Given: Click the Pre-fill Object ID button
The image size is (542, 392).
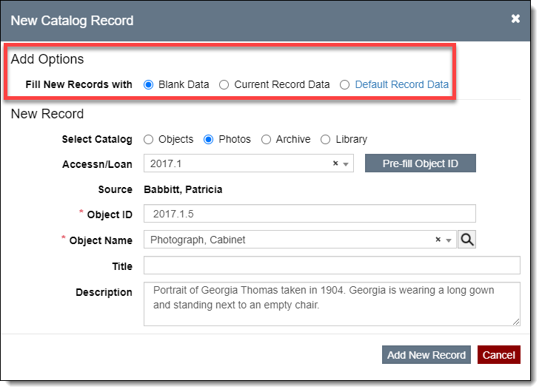Looking at the screenshot, I should pos(420,163).
